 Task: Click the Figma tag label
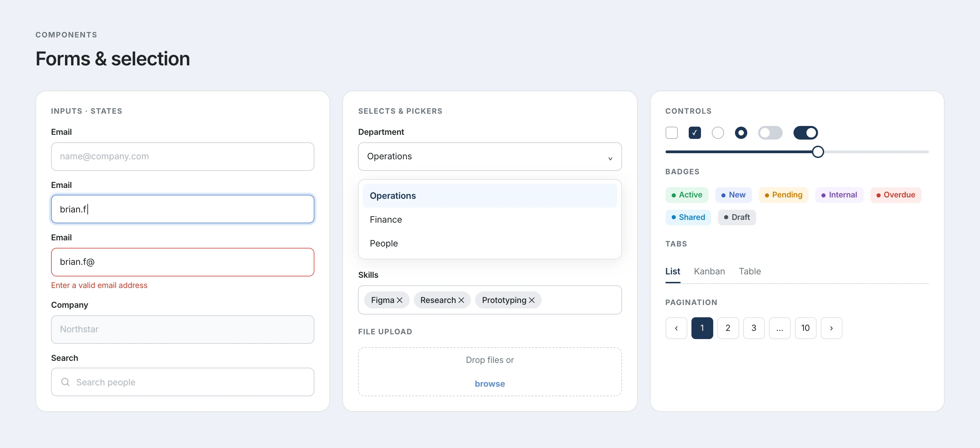click(382, 300)
